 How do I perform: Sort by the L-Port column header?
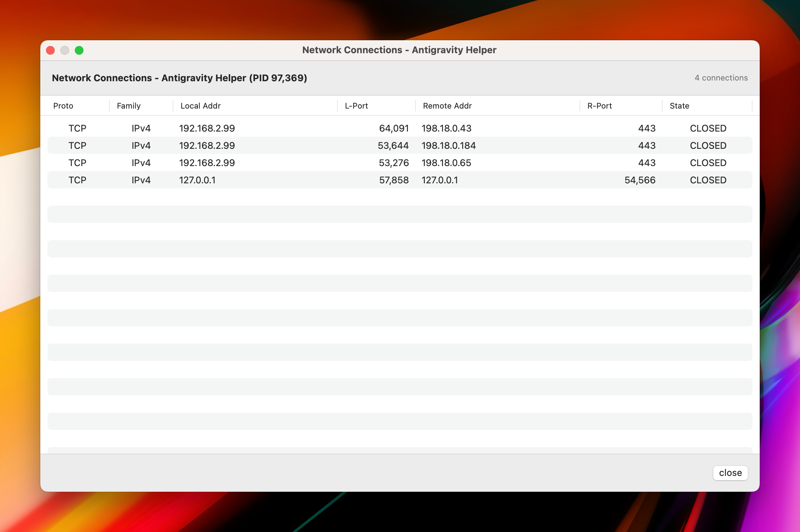click(x=356, y=106)
